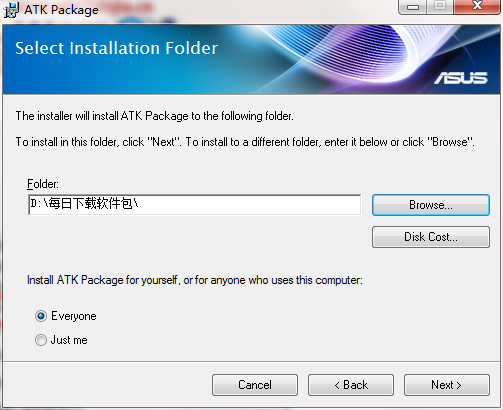The width and height of the screenshot is (503, 410).
Task: Click the Select Installation Folder heading
Action: click(116, 48)
